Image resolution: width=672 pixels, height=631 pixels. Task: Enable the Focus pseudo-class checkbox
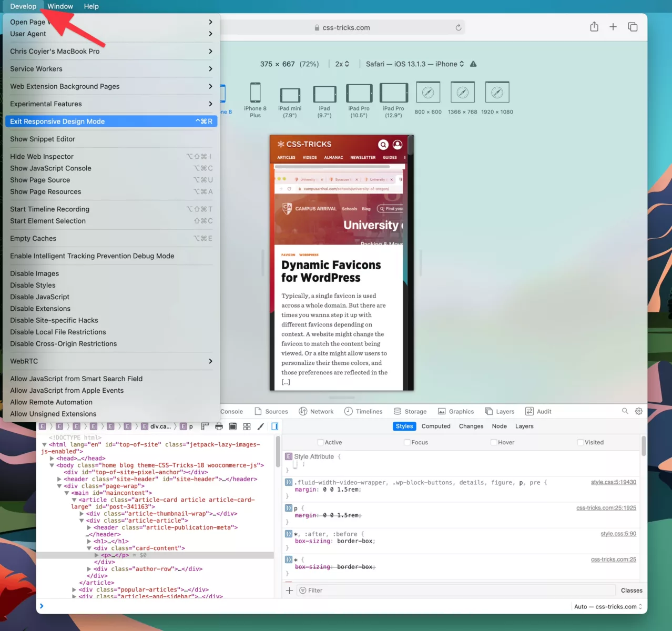(407, 442)
